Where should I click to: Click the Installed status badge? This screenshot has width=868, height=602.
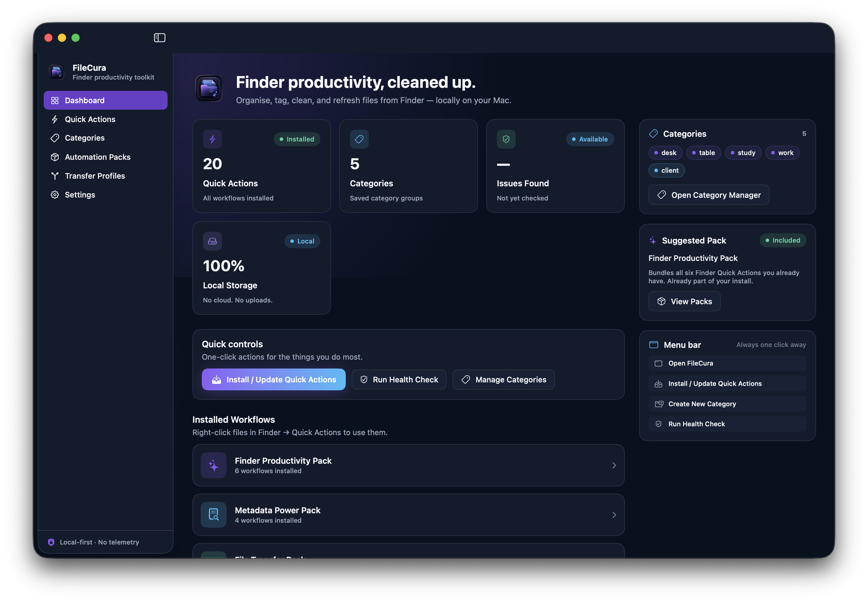pyautogui.click(x=297, y=139)
